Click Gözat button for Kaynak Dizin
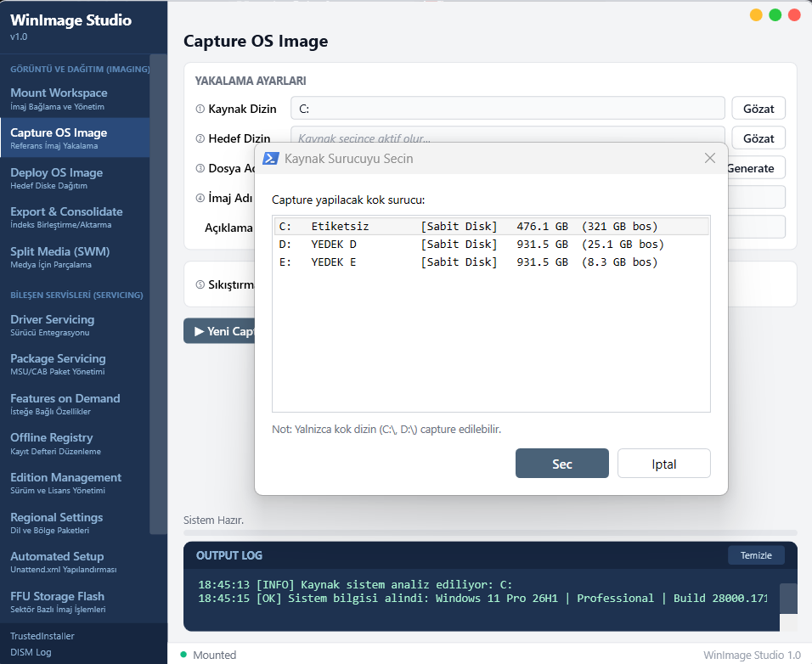The width and height of the screenshot is (812, 664). tap(758, 109)
